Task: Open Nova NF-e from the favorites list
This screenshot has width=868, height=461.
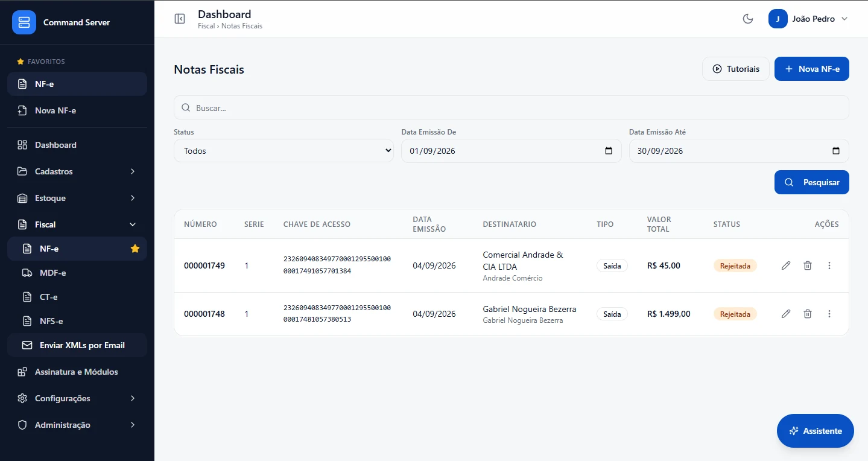Action: pos(77,110)
